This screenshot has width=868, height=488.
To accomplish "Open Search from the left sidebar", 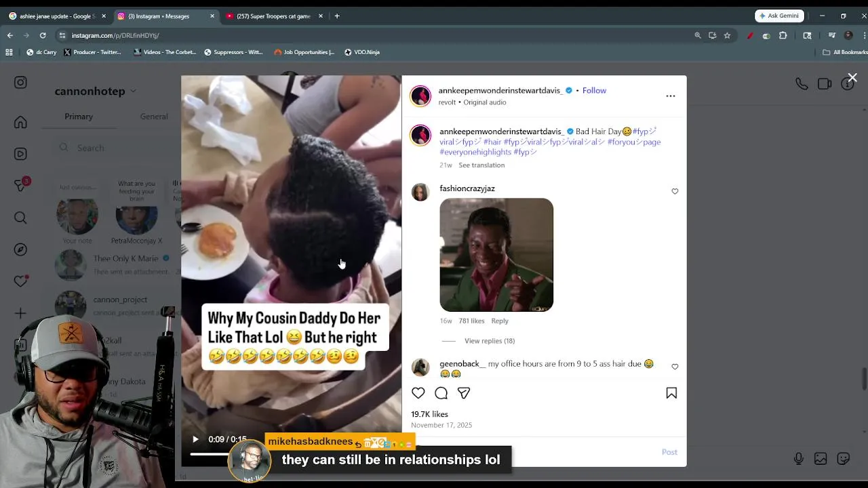I will (20, 218).
